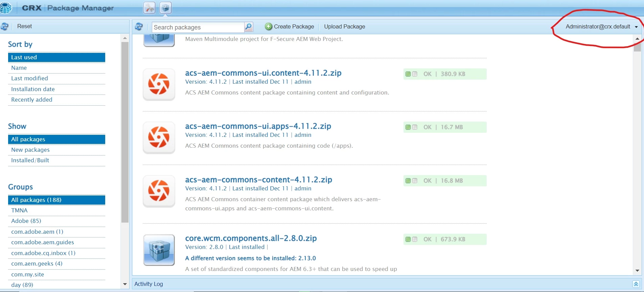Screen dimensions: 644x292
Task: Click sidebar scrollbar thumb
Action: 125,132
